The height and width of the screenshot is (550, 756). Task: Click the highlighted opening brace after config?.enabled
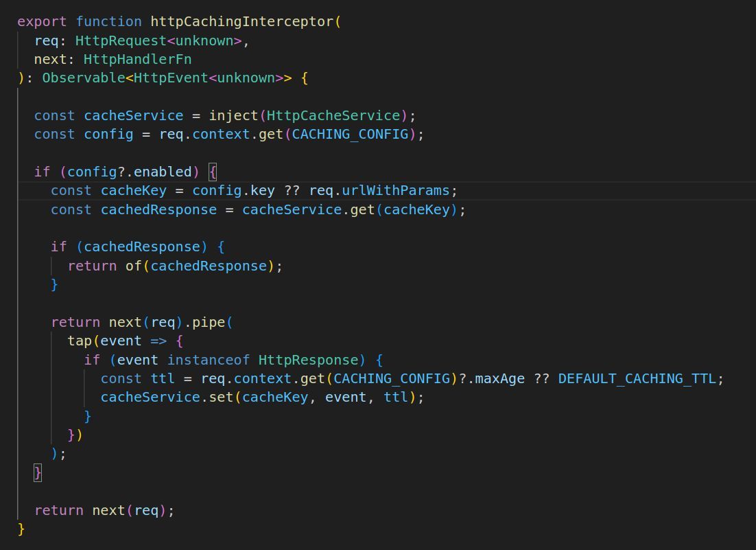212,172
